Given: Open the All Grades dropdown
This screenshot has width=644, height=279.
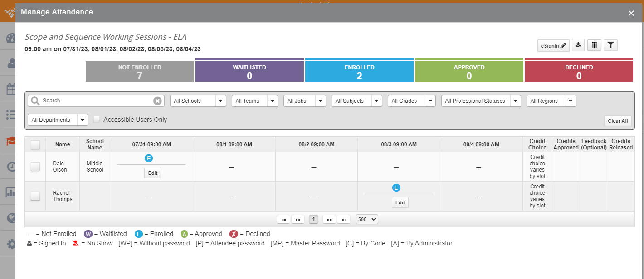Looking at the screenshot, I should 412,101.
